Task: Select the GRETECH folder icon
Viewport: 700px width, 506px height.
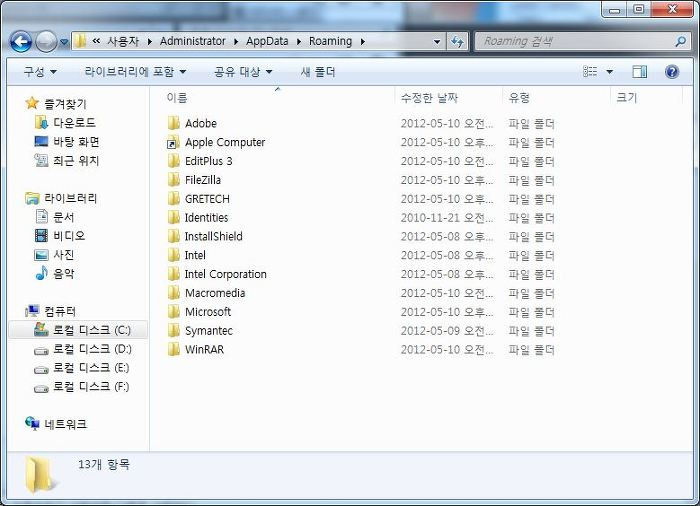Action: point(173,198)
